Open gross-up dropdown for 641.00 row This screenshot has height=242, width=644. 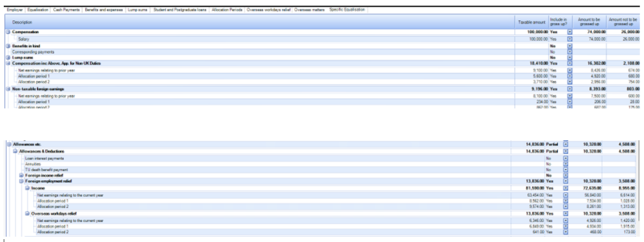[x=566, y=232]
